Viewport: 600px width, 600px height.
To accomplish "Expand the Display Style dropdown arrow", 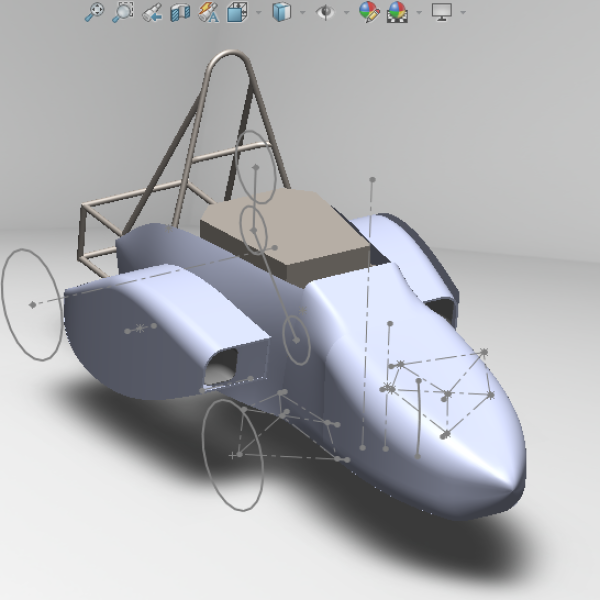I will pos(302,13).
